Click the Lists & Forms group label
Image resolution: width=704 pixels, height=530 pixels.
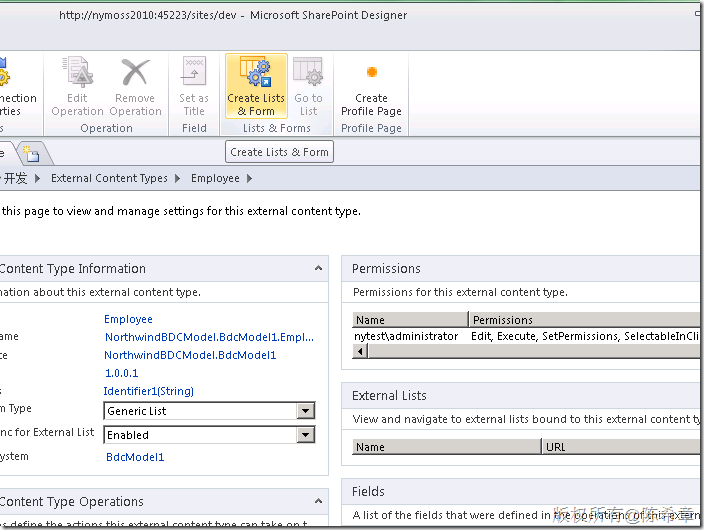tap(277, 128)
